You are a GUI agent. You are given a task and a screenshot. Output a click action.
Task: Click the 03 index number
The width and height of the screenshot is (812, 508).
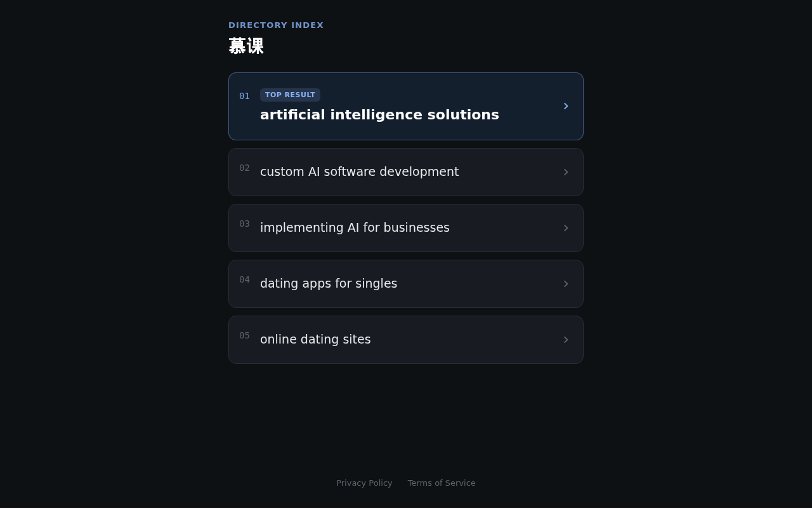pyautogui.click(x=244, y=224)
